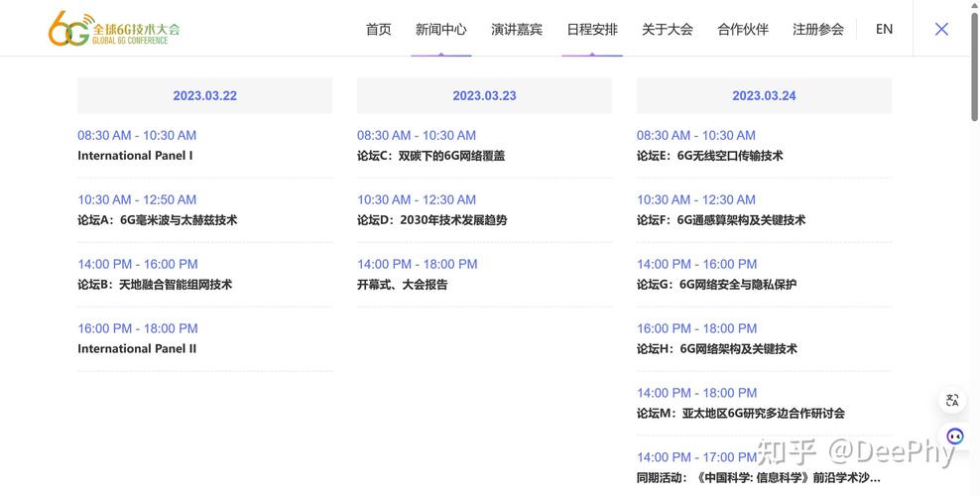Switch language to EN

(884, 29)
